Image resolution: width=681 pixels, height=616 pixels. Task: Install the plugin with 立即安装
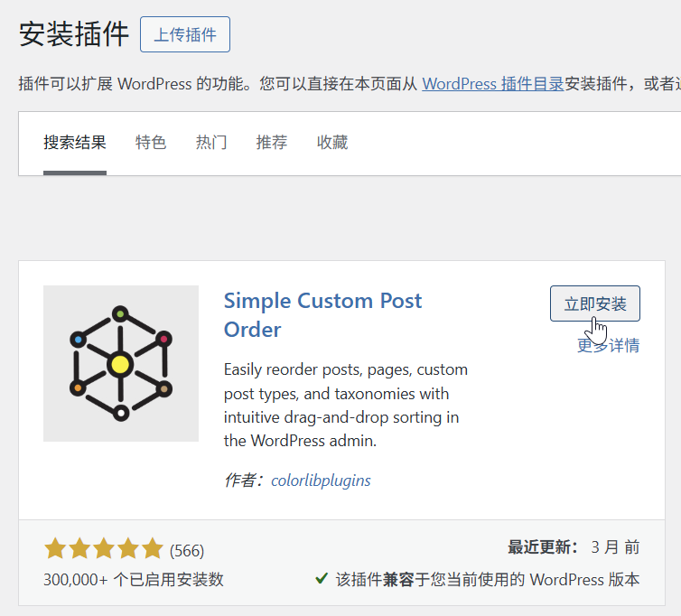594,303
